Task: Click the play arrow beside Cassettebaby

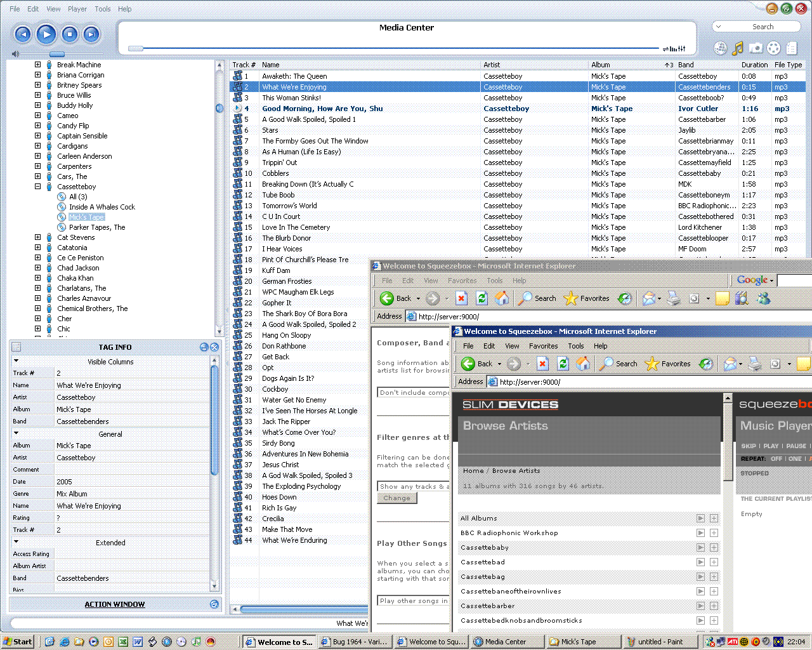Action: click(x=700, y=548)
